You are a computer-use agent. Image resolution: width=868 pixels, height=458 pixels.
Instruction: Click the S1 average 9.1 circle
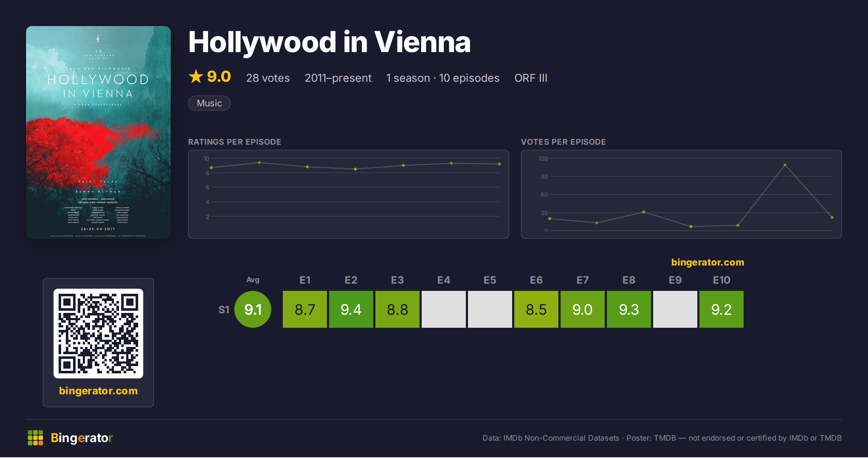point(253,309)
